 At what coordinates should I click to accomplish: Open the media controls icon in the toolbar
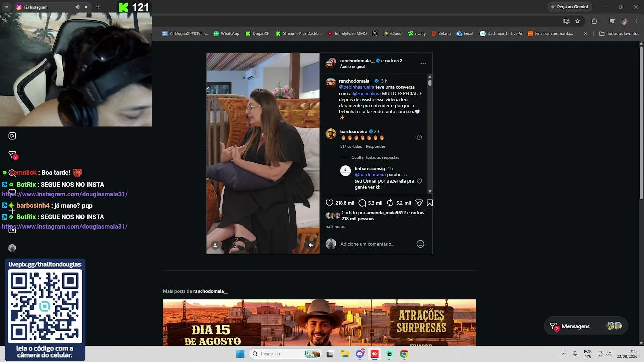tap(612, 21)
